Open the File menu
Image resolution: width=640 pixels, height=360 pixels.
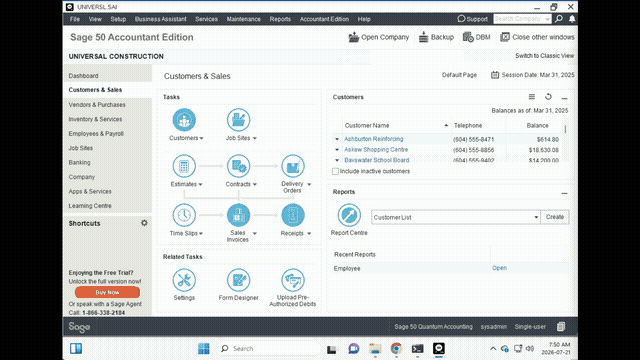(x=75, y=19)
